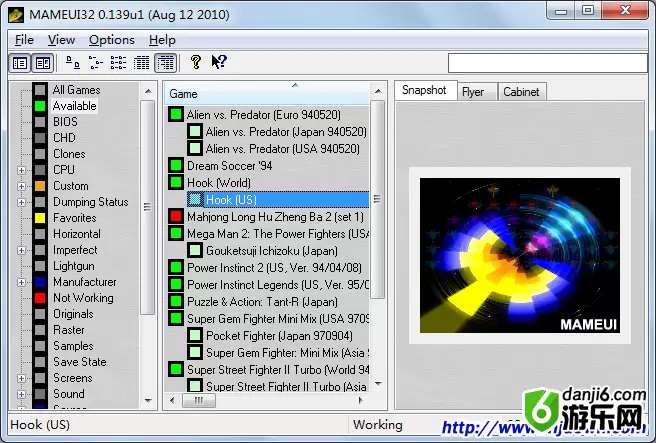Click icon beside Alien vs. Predator (USA 940520)

coord(195,148)
